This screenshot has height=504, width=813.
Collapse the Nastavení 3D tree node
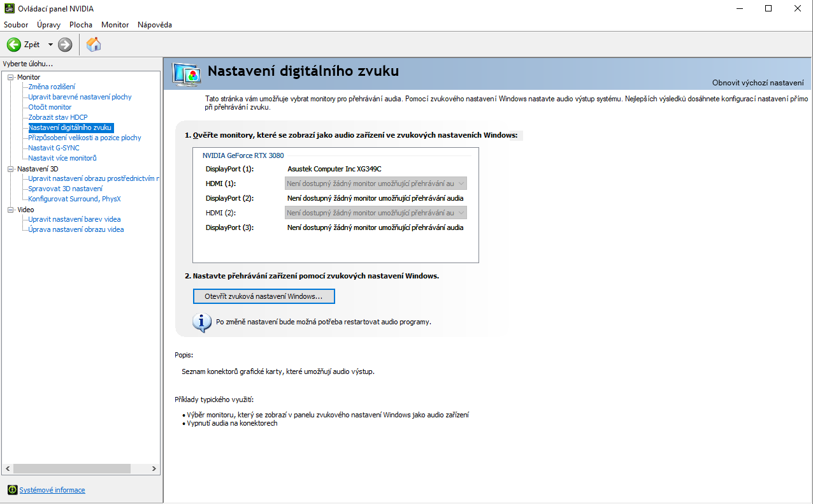click(x=10, y=169)
